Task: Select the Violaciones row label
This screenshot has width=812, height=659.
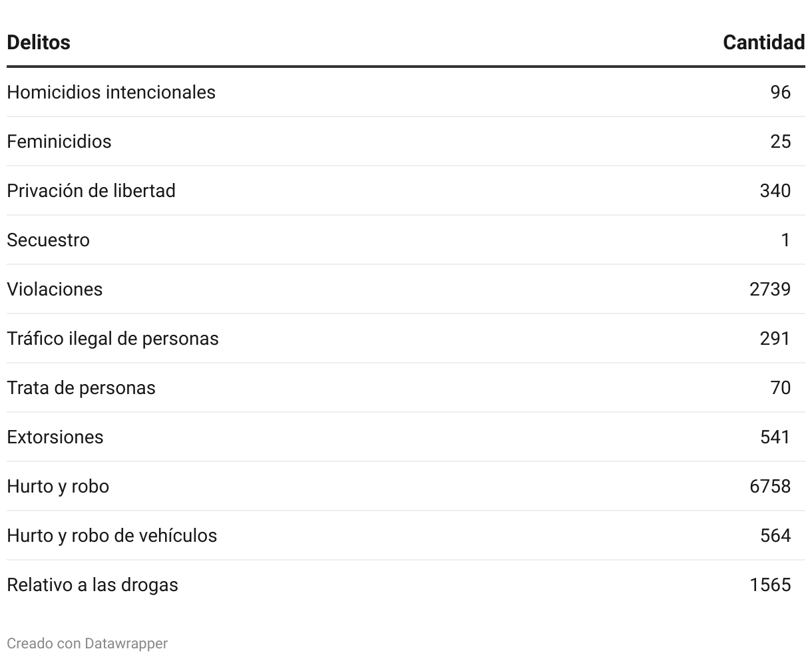Action: click(55, 289)
